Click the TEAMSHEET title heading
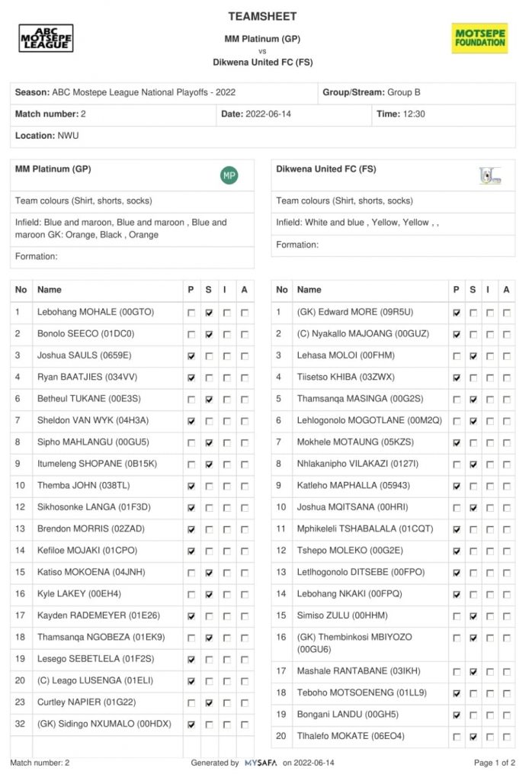 [x=262, y=16]
